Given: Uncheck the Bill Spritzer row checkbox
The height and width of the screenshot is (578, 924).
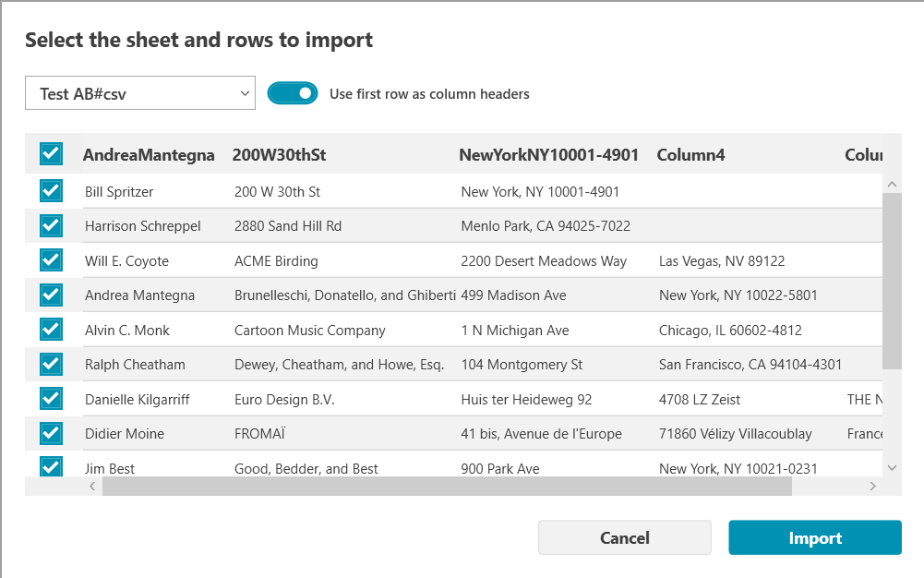Looking at the screenshot, I should pos(51,191).
